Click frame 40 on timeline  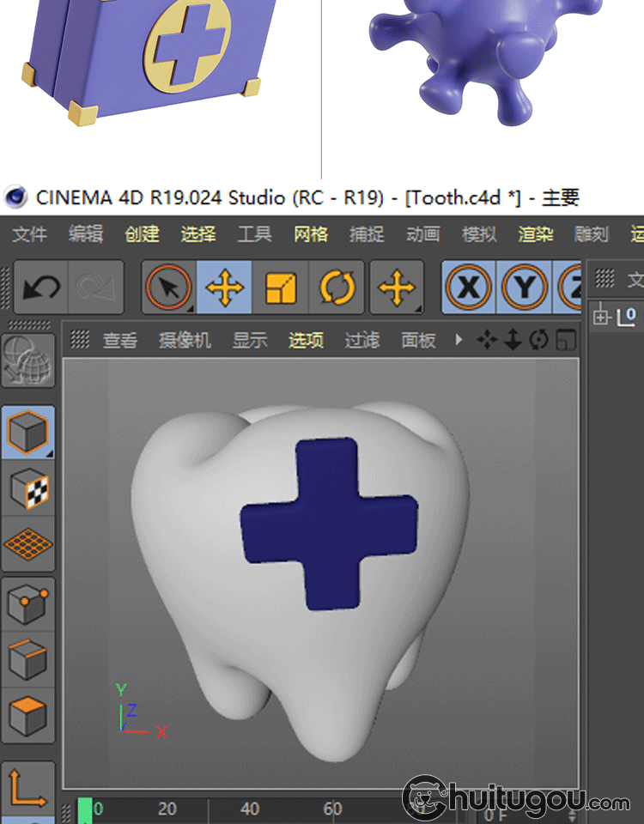click(x=250, y=809)
